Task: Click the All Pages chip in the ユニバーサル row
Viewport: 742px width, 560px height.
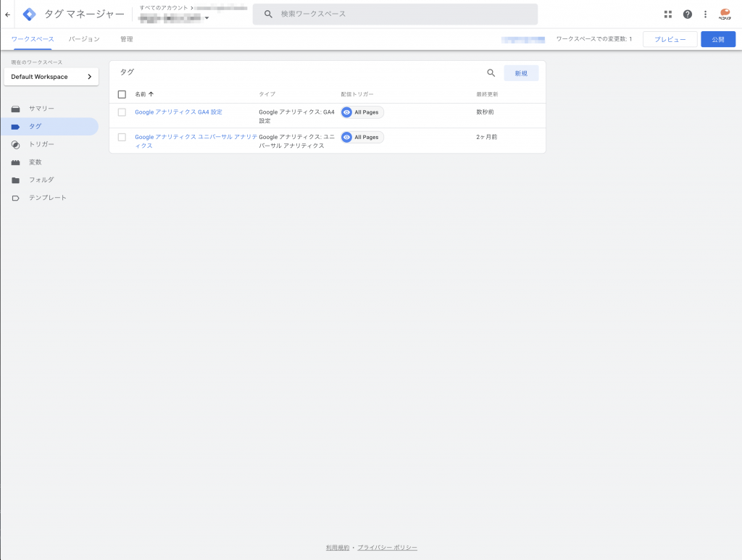Action: (x=362, y=137)
